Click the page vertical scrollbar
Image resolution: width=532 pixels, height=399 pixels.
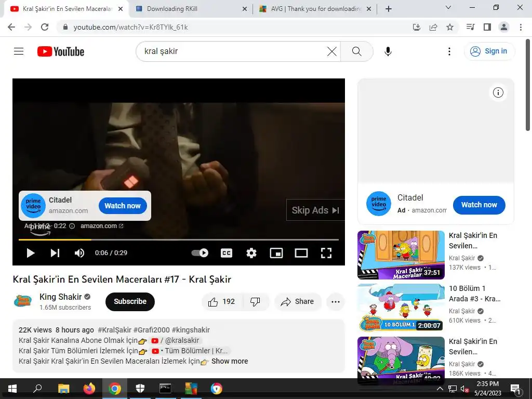528,85
